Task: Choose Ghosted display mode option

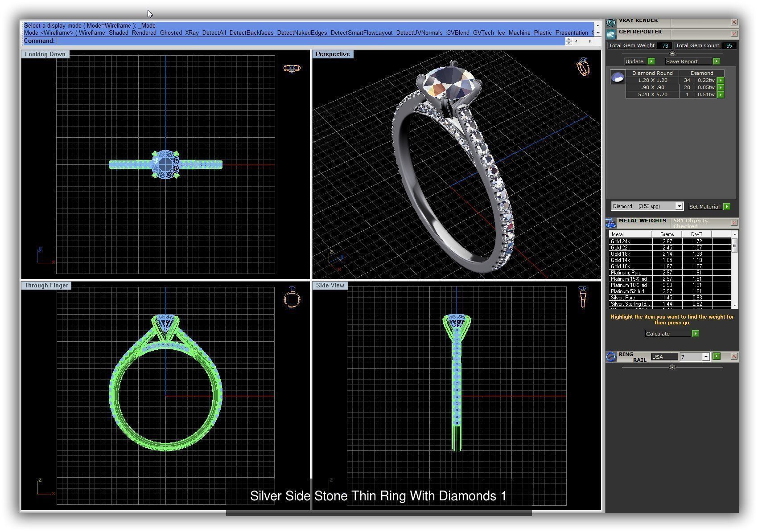Action: tap(171, 33)
